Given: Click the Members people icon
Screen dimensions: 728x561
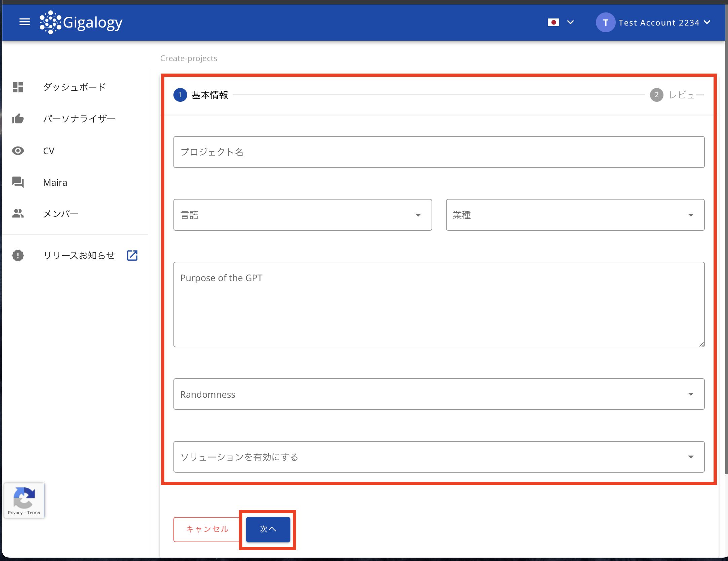Looking at the screenshot, I should pyautogui.click(x=18, y=214).
